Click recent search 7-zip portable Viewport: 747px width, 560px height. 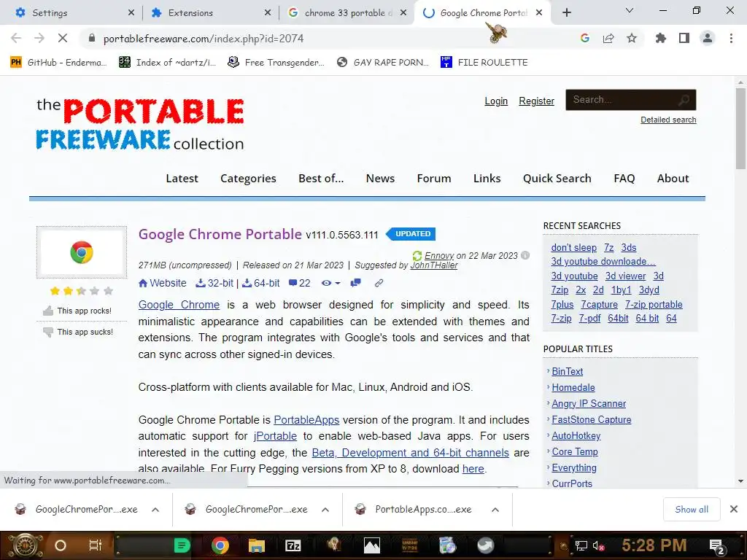[x=654, y=304]
